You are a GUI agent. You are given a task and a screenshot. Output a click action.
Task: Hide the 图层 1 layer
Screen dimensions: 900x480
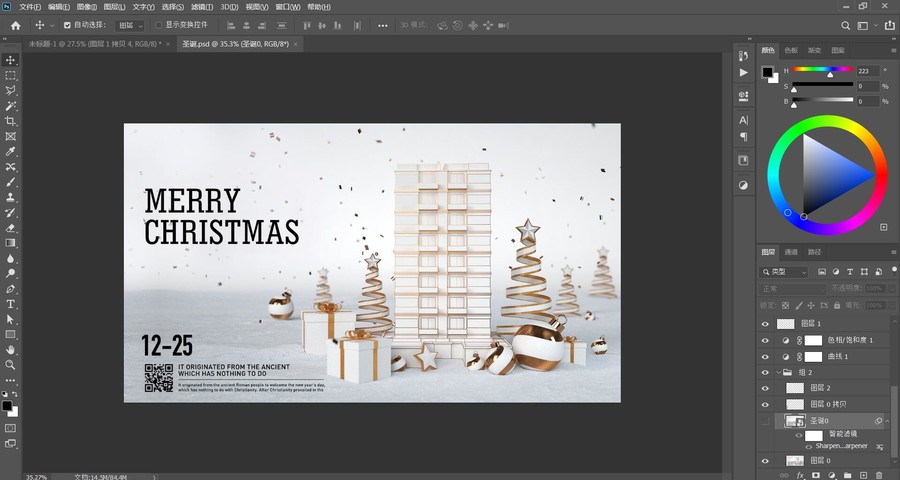(765, 324)
